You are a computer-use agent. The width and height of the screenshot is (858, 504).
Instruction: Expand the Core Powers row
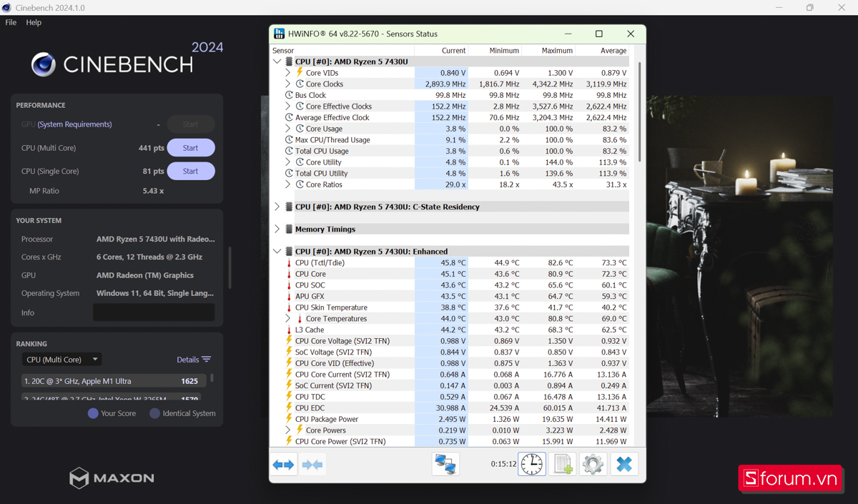288,430
